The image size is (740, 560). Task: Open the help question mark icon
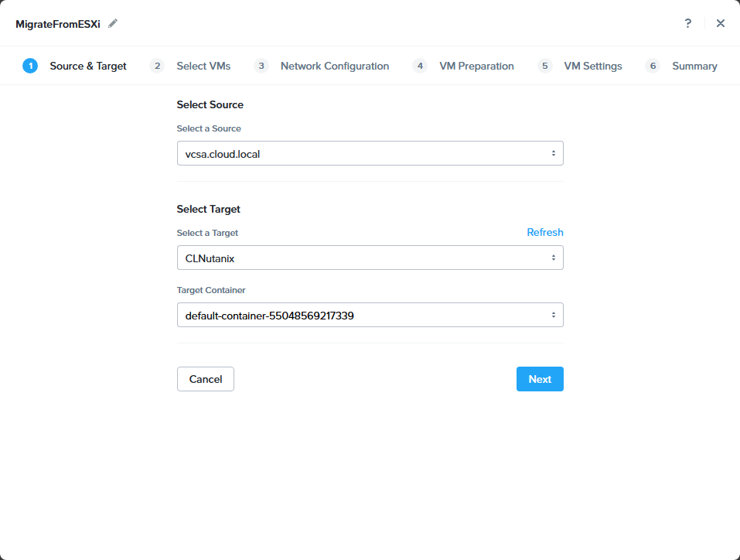[687, 23]
